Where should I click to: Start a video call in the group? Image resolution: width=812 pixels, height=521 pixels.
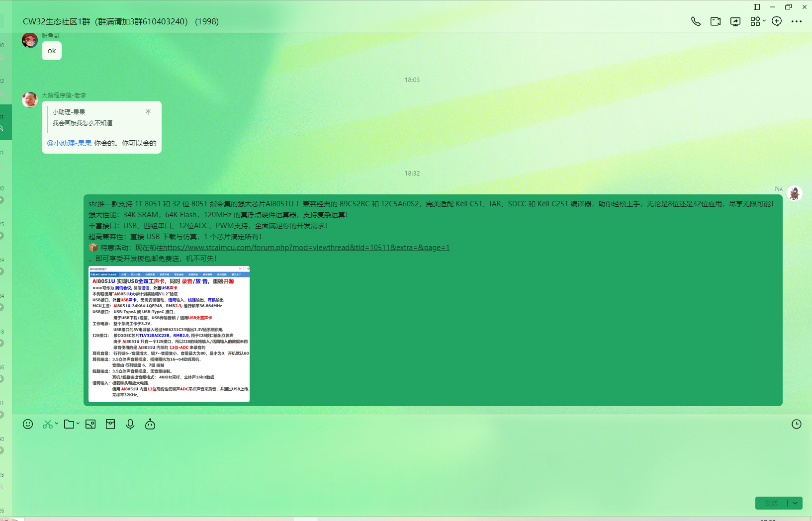click(716, 21)
